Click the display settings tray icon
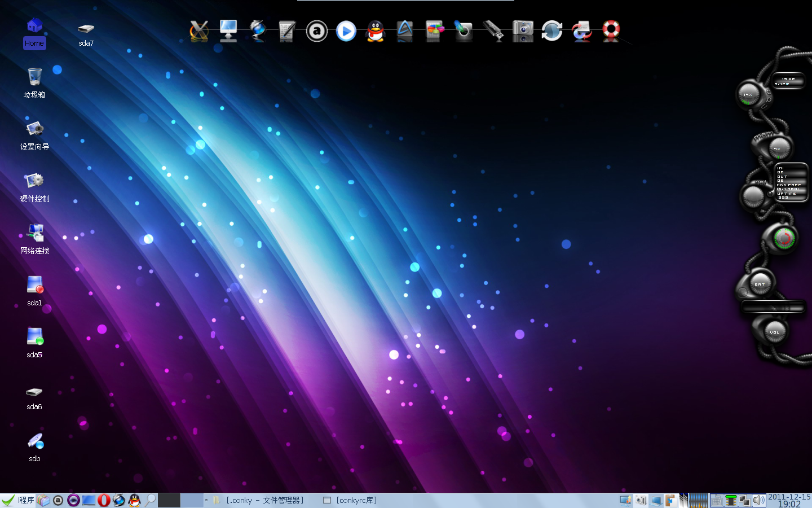The height and width of the screenshot is (508, 812). tap(625, 500)
